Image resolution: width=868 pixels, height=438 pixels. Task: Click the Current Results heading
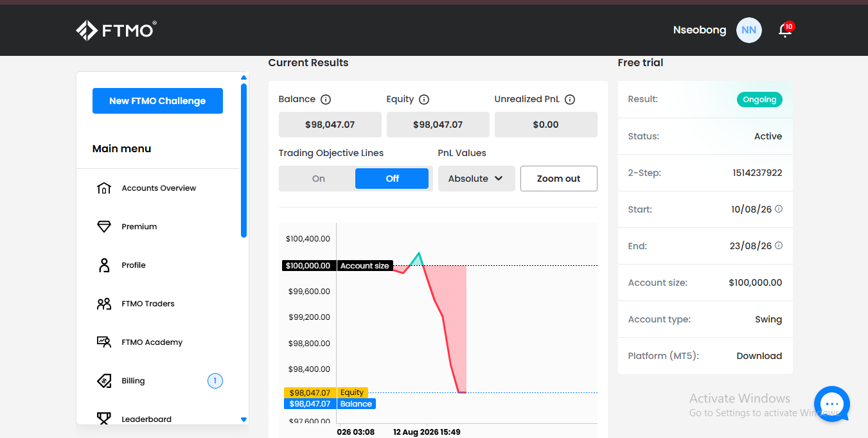click(x=308, y=63)
